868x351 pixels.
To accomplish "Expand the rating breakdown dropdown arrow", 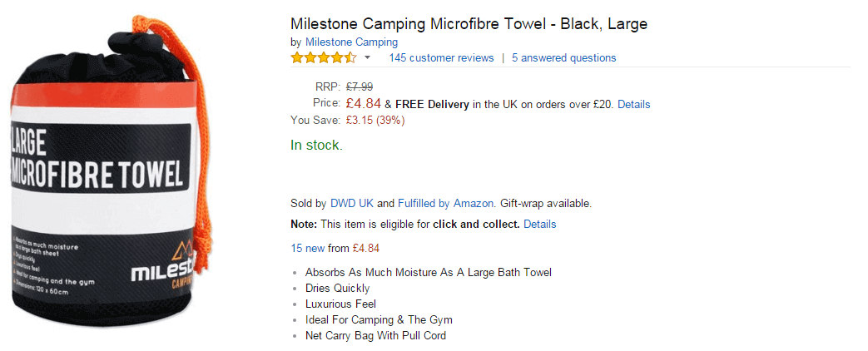I will [x=367, y=58].
